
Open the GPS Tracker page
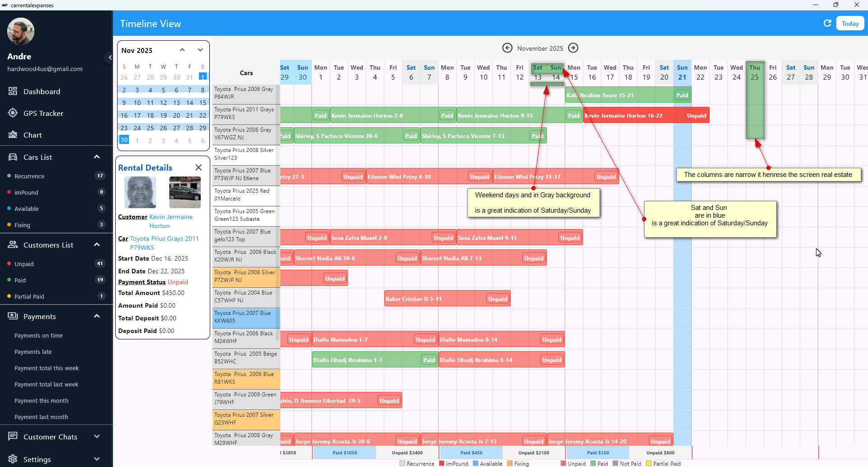pos(43,113)
